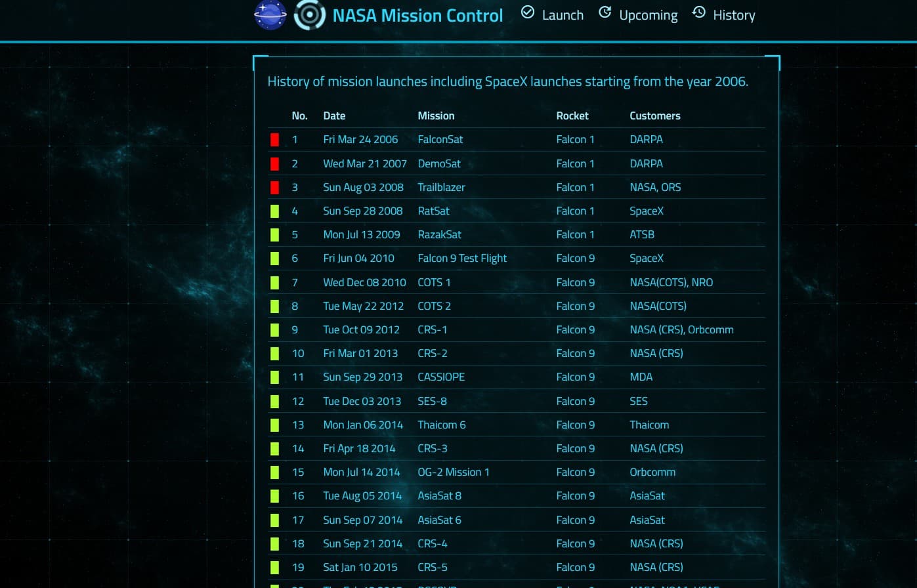The image size is (917, 588).
Task: Select the COTS 2 mission name
Action: 434,306
